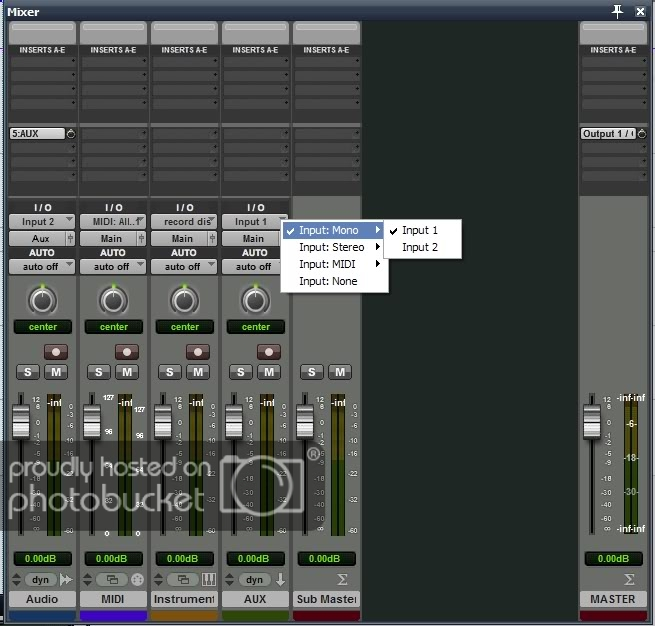Click the dyn button on Audio track

(x=41, y=580)
